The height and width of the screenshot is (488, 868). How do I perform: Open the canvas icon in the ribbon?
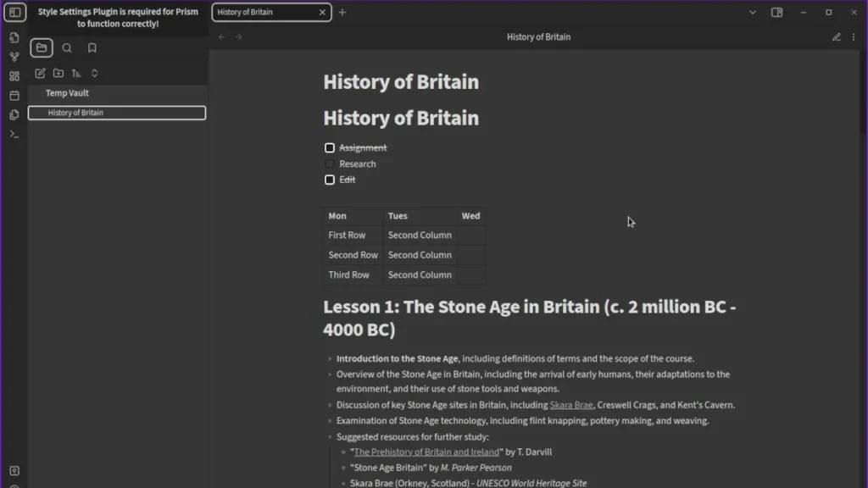tap(14, 75)
